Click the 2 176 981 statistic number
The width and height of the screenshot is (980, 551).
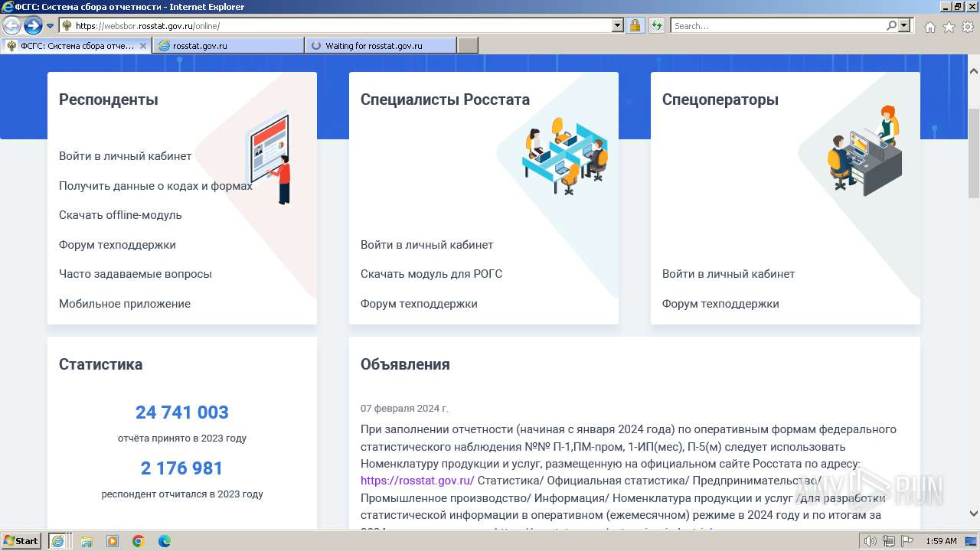(x=182, y=468)
